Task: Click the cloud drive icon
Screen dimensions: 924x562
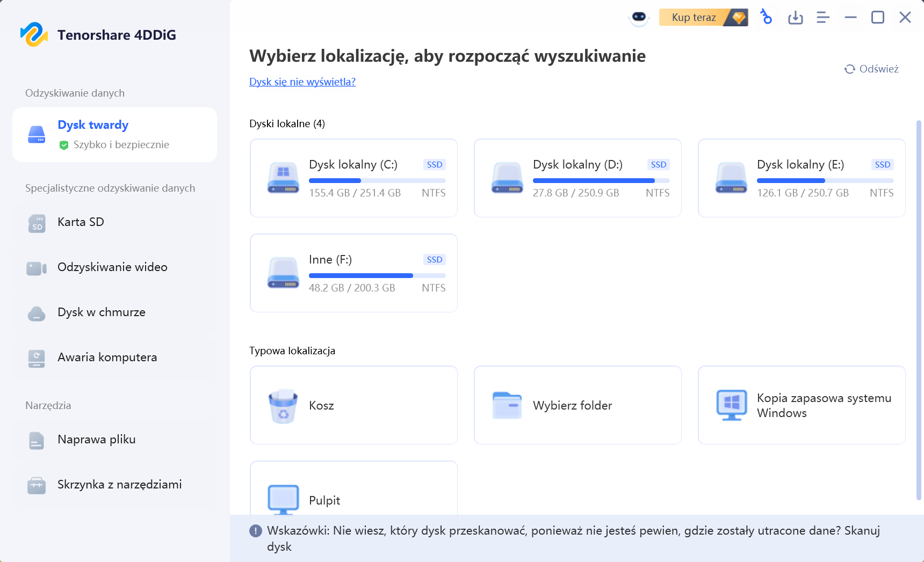Action: [37, 313]
